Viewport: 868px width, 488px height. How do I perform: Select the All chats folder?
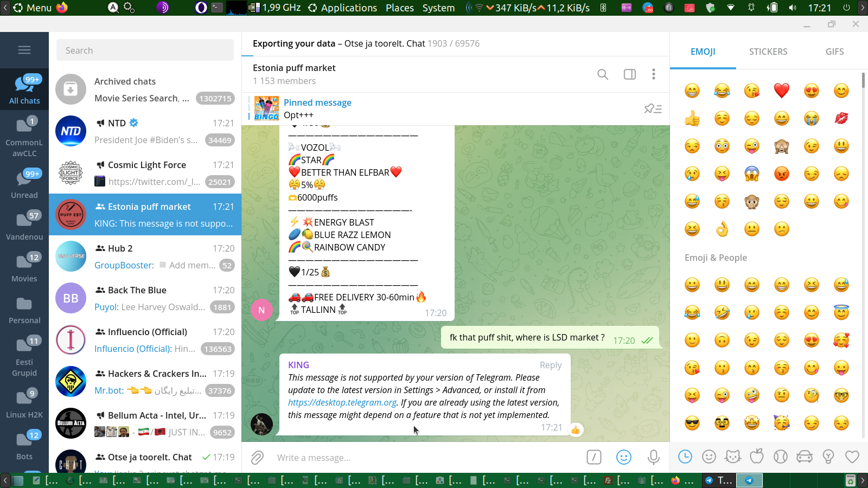click(x=24, y=89)
